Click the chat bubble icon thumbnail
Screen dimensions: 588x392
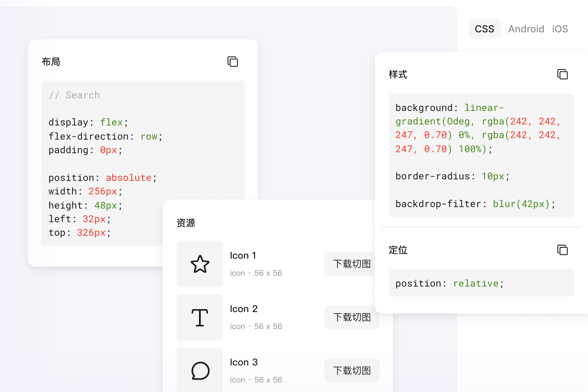(x=200, y=370)
